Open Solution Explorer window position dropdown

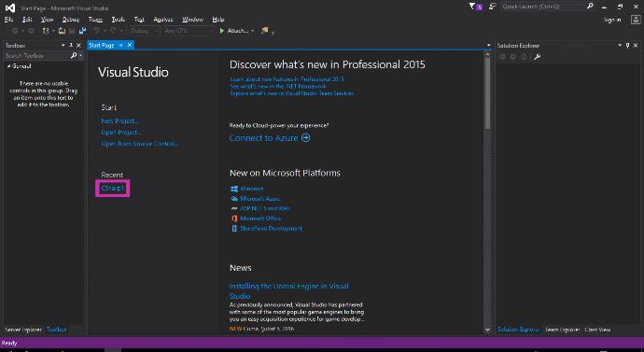click(x=620, y=45)
